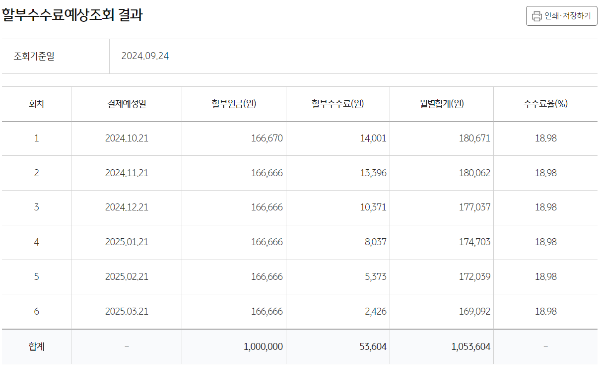600x365 pixels.
Task: Select payment date 2024.12.21
Action: [x=127, y=207]
